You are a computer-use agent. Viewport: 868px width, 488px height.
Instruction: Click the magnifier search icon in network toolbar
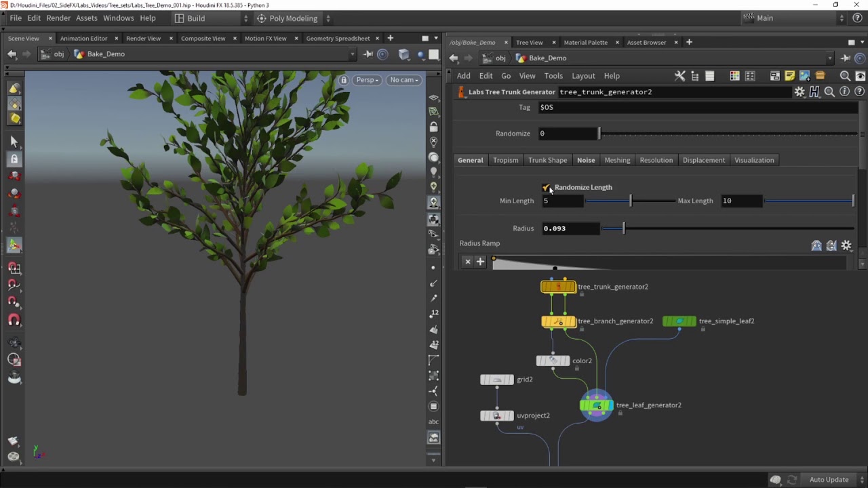tap(845, 76)
